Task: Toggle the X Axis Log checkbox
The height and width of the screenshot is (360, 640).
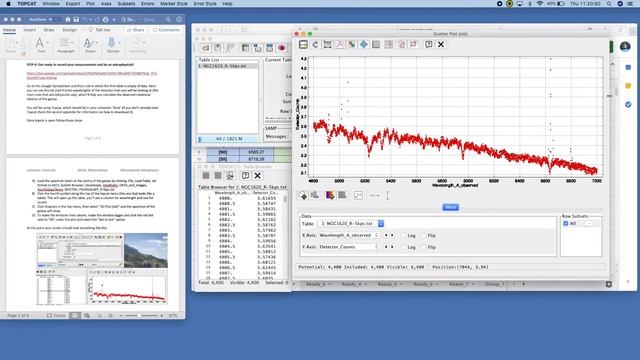Action: pyautogui.click(x=404, y=236)
